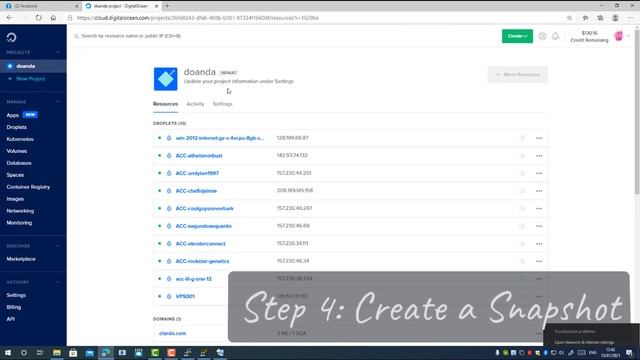Click the browser back arrow
The height and width of the screenshot is (360, 640).
pos(9,18)
